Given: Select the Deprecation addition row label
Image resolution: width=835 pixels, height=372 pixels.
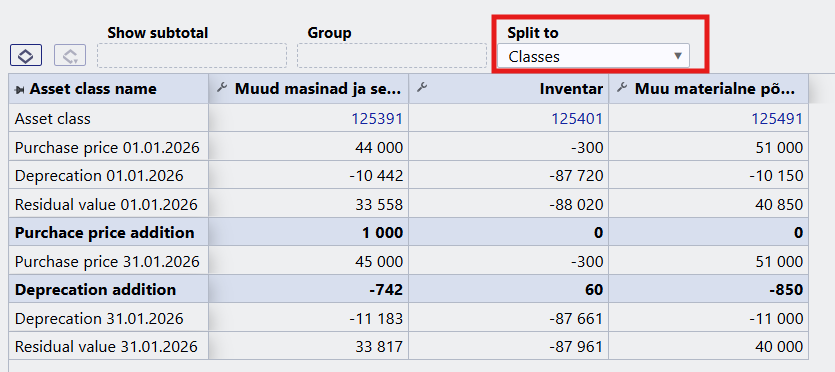Looking at the screenshot, I should (95, 290).
